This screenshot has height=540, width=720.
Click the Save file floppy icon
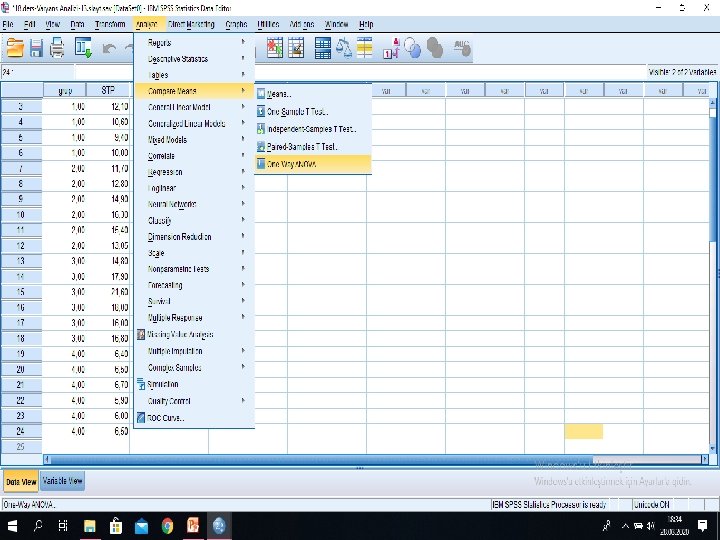[36, 48]
